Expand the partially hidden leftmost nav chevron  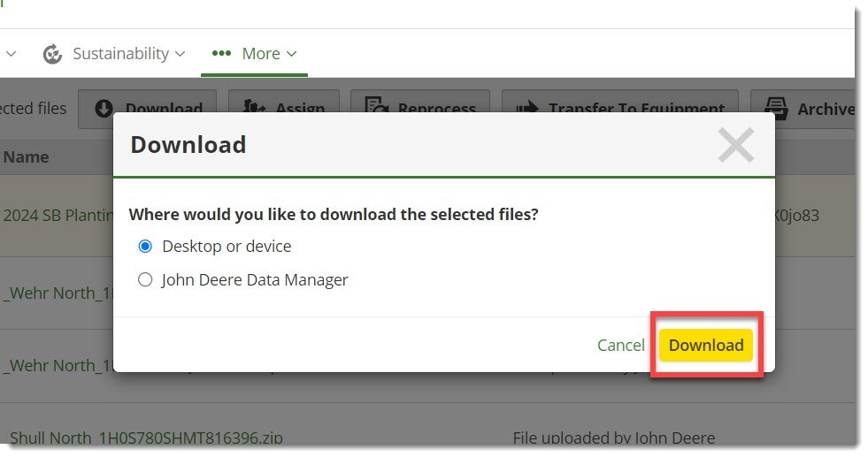[11, 54]
